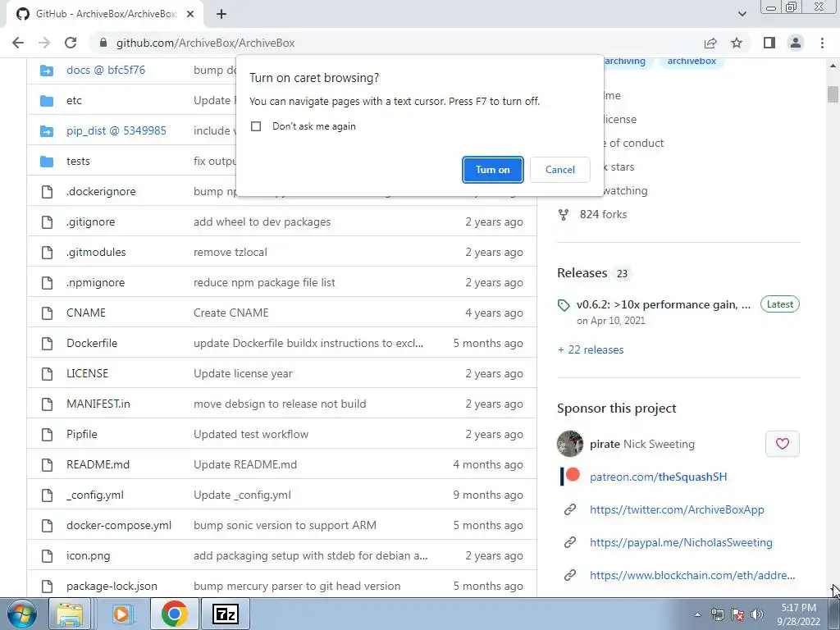Click the share this page icon
840x630 pixels.
pyautogui.click(x=710, y=43)
